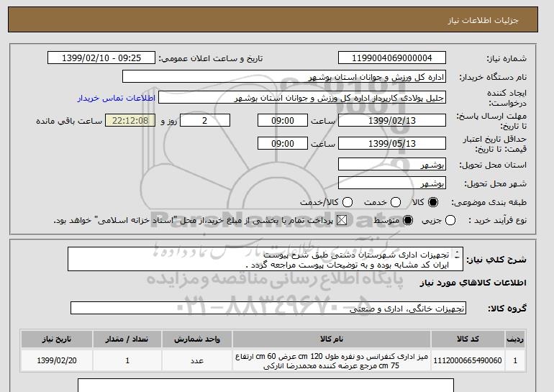Click the row number 1 cell
The height and width of the screenshot is (392, 554).
tap(515, 360)
